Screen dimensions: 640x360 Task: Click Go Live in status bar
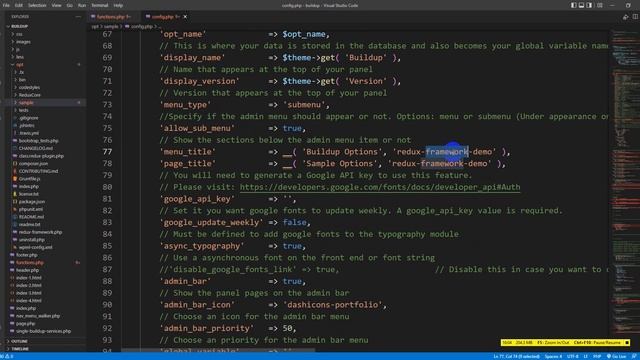point(616,356)
